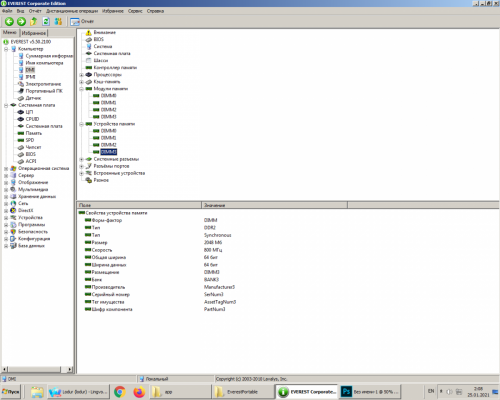This screenshot has width=500, height=400.
Task: Open the Вид menu
Action: click(x=20, y=11)
